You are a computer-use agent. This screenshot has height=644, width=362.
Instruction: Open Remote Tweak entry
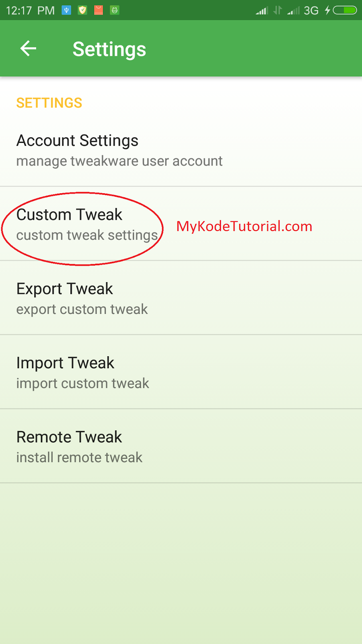(x=181, y=446)
